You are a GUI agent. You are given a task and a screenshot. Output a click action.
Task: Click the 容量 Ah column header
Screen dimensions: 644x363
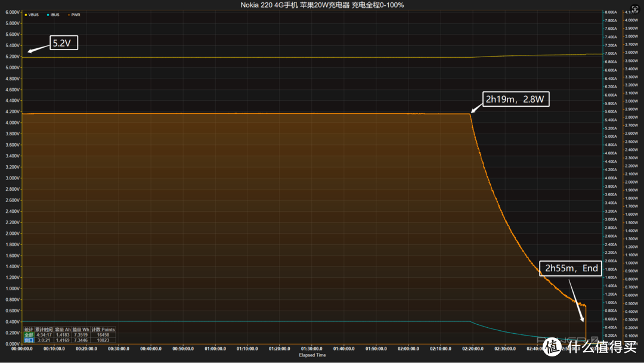pyautogui.click(x=63, y=330)
